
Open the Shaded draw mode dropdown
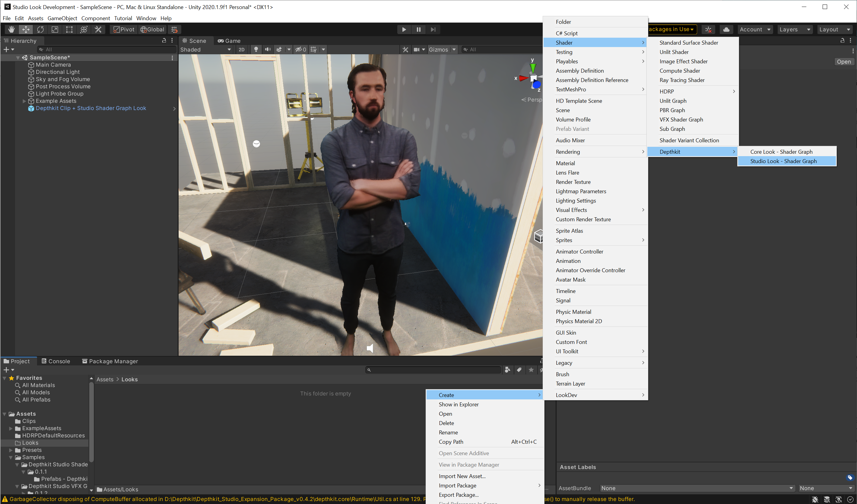pyautogui.click(x=205, y=50)
